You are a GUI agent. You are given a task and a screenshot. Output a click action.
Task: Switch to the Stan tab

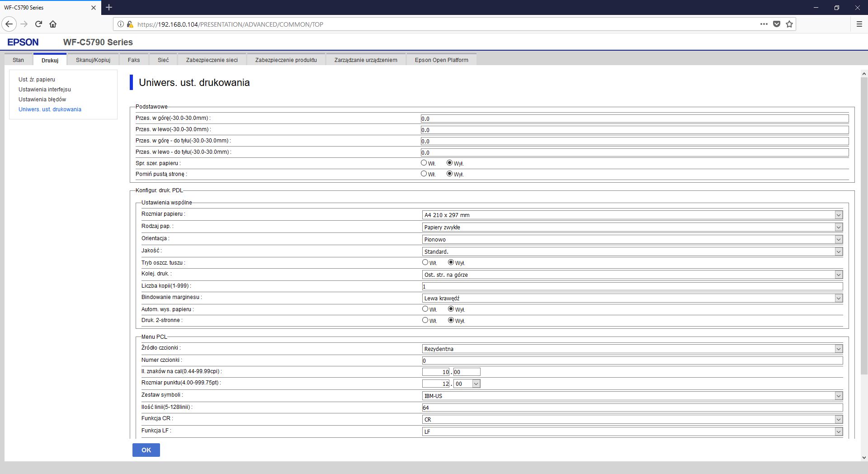click(19, 60)
